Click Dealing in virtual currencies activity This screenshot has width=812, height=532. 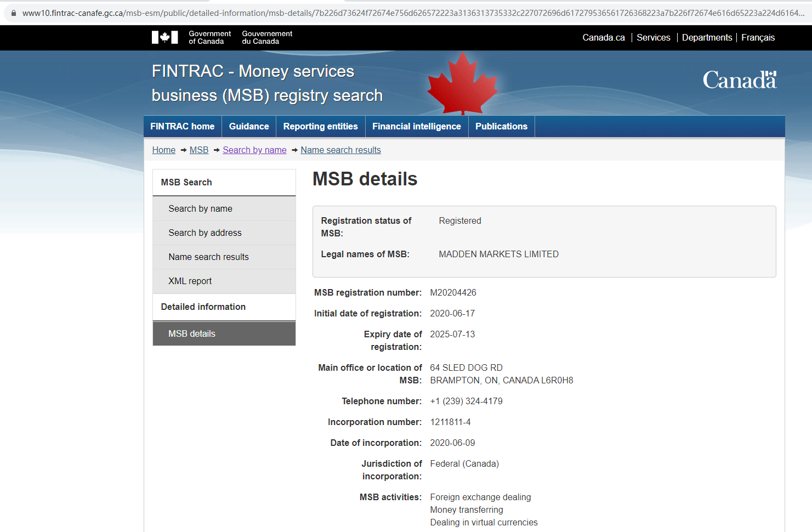pos(484,522)
